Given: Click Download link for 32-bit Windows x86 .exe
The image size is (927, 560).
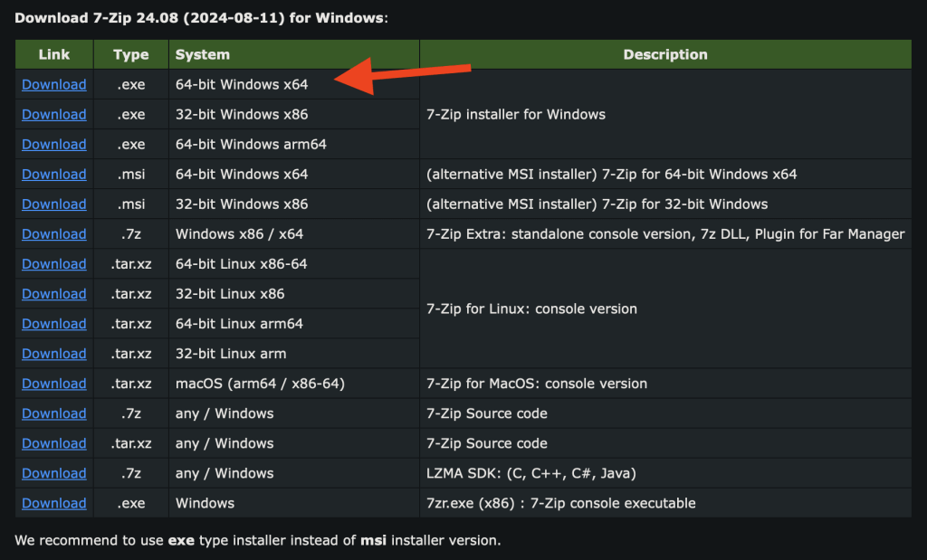Looking at the screenshot, I should coord(54,115).
